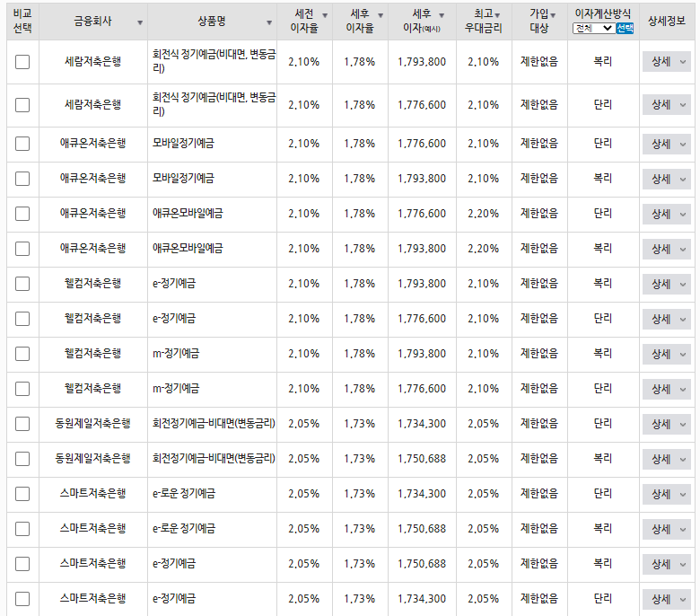Select 스마트저축은행 e-로운 복리 checkbox
This screenshot has width=700, height=616.
click(x=22, y=529)
